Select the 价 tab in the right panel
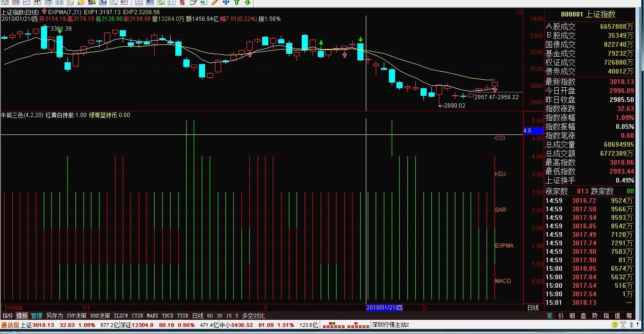The image size is (644, 334). (561, 316)
